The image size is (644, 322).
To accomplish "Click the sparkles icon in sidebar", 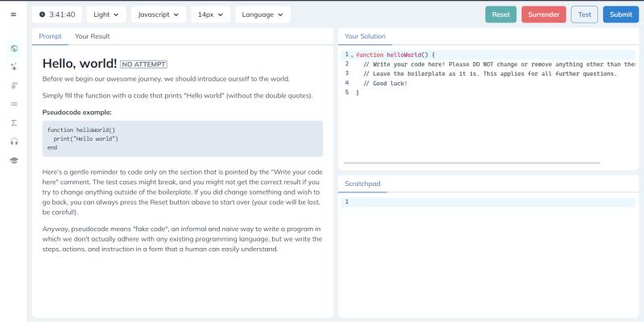I will 14,67.
